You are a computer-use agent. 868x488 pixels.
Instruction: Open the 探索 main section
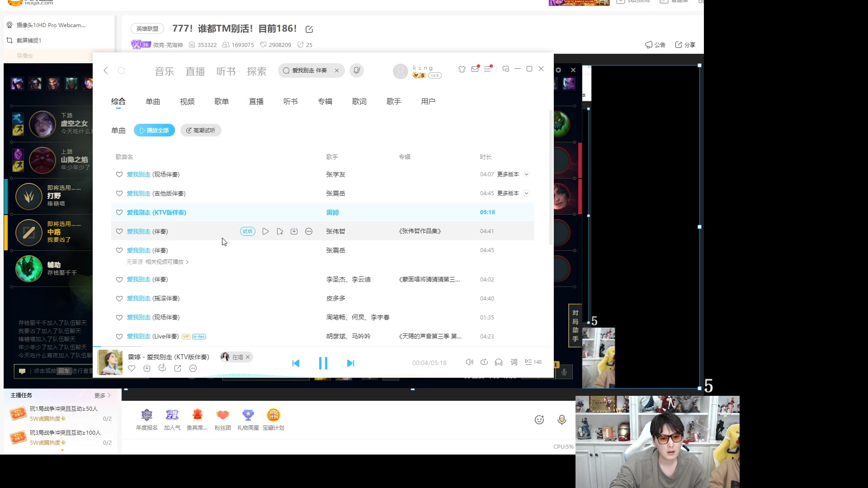(257, 71)
